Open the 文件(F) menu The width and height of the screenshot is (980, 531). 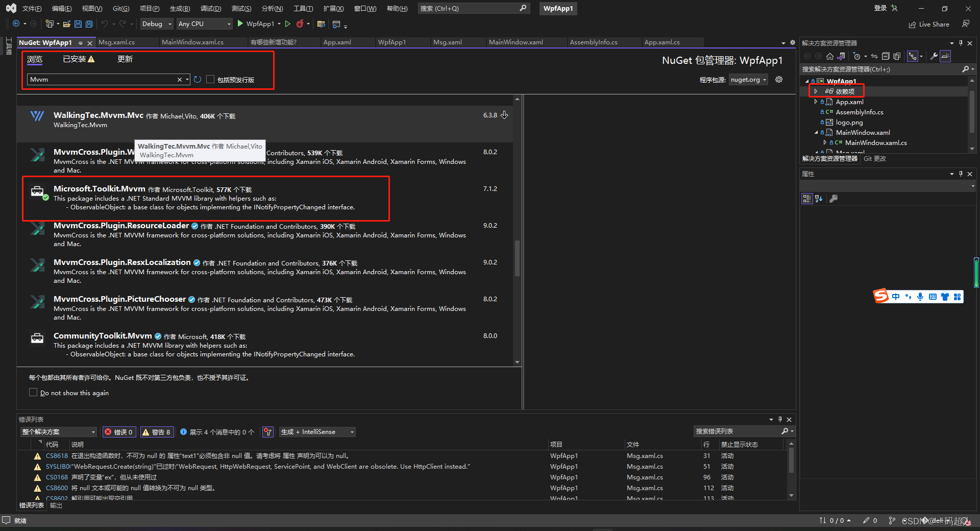32,9
